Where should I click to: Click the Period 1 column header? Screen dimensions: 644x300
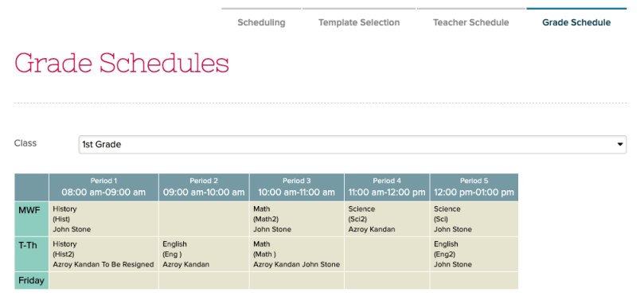[x=104, y=187]
